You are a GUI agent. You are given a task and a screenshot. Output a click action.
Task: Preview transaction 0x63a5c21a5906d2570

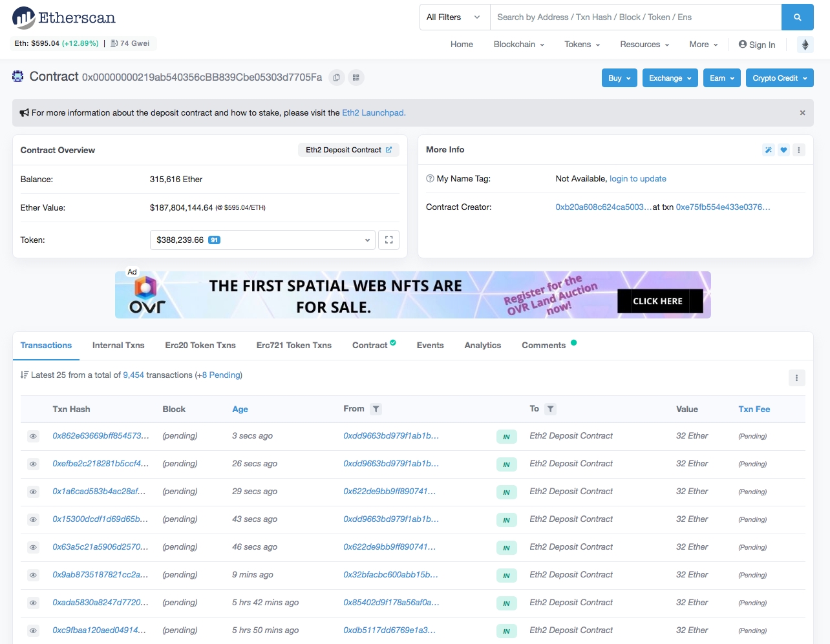point(33,548)
